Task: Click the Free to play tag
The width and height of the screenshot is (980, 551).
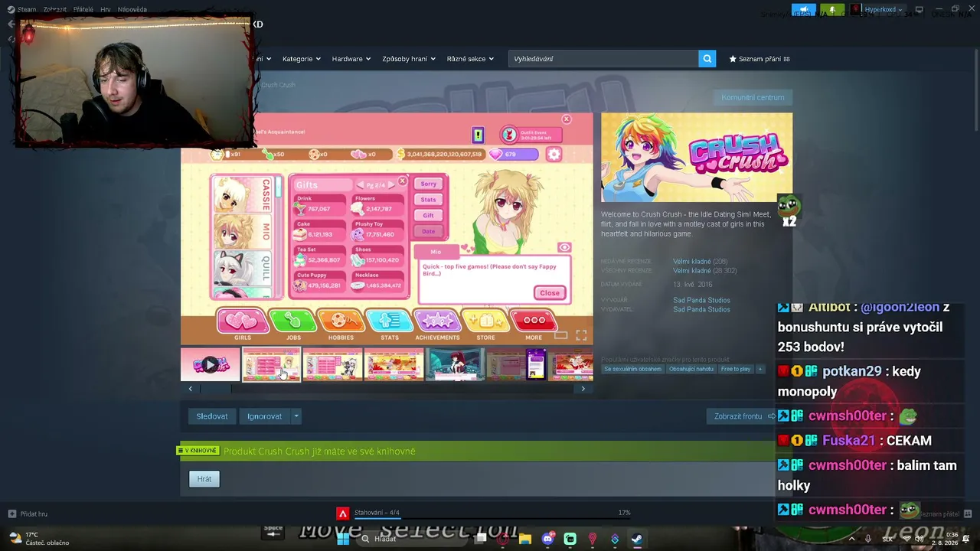Action: tap(736, 369)
